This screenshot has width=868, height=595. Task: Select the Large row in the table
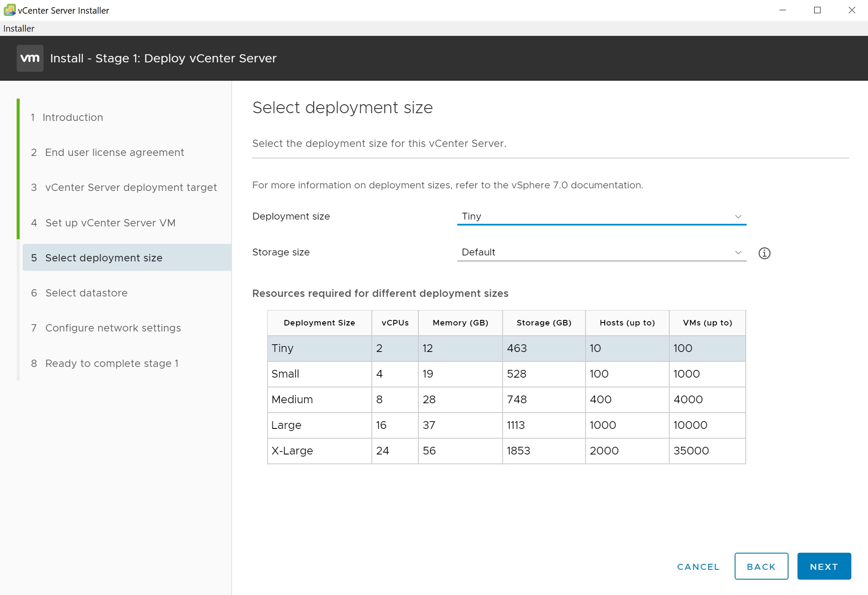pyautogui.click(x=506, y=425)
